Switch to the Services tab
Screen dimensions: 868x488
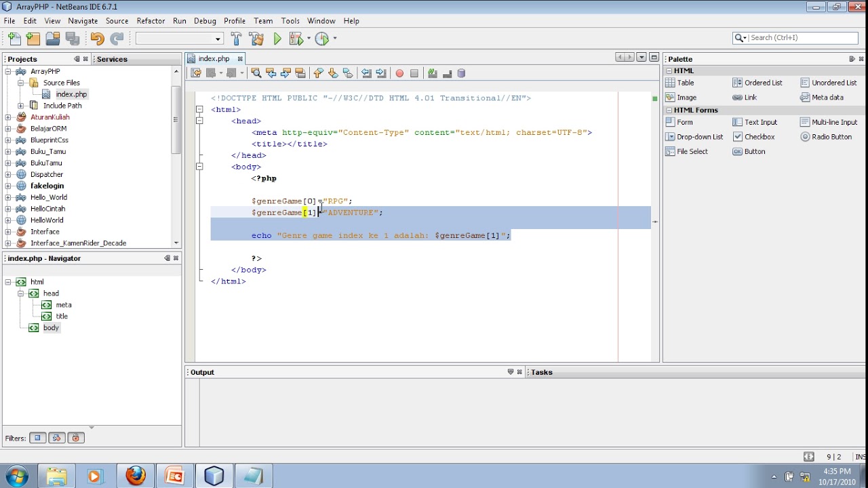pyautogui.click(x=112, y=59)
